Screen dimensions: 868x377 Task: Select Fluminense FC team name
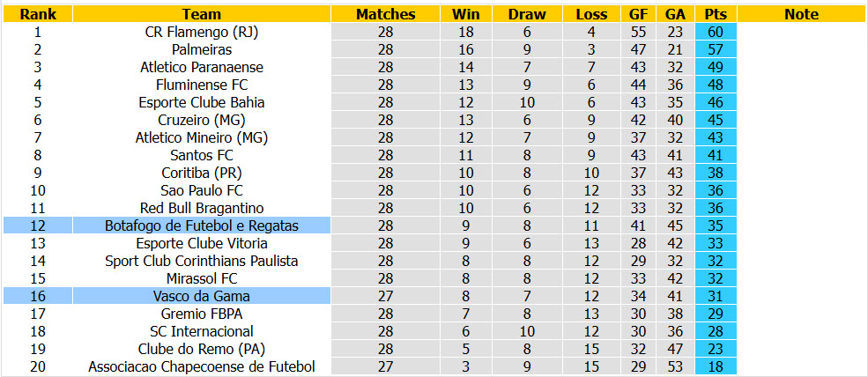click(202, 85)
